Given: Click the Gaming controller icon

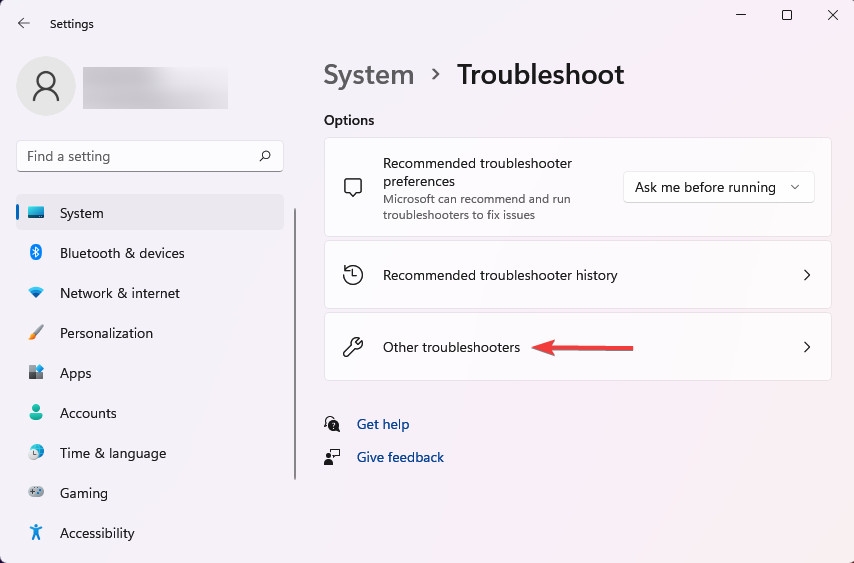Looking at the screenshot, I should (x=36, y=492).
